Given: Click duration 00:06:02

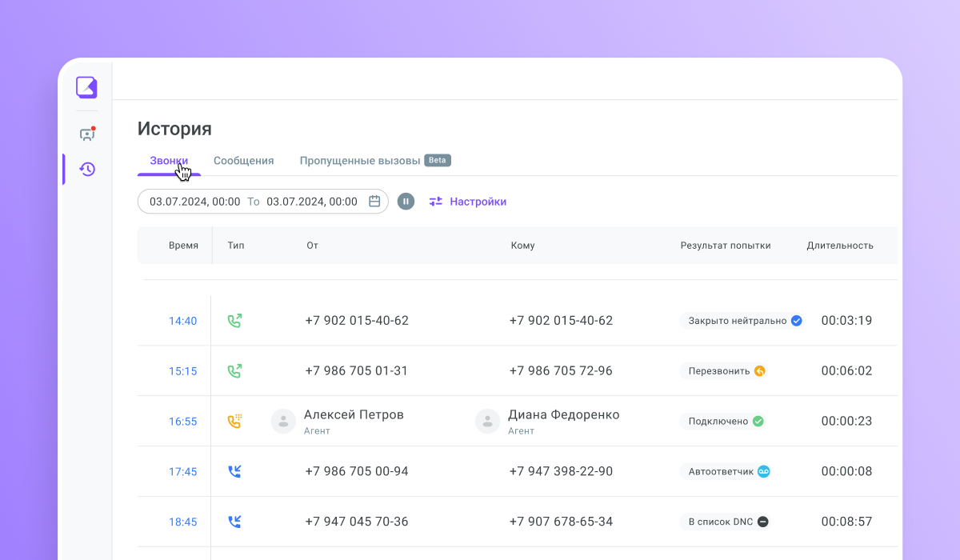Looking at the screenshot, I should point(846,371).
